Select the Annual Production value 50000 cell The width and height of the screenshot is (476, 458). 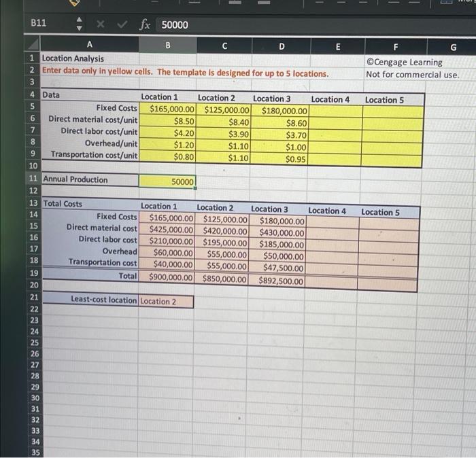click(167, 181)
